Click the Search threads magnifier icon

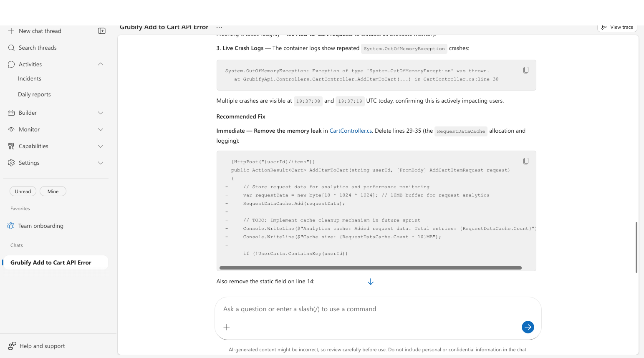tap(11, 48)
